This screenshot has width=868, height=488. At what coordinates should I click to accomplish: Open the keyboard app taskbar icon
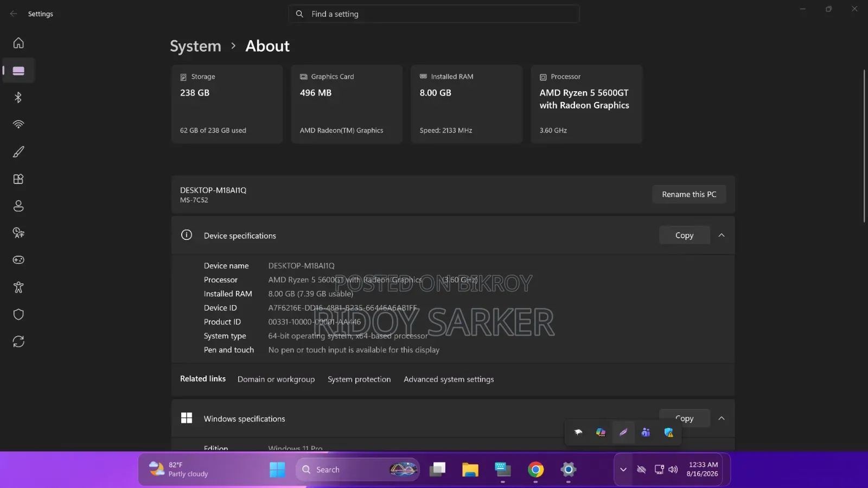tap(502, 470)
